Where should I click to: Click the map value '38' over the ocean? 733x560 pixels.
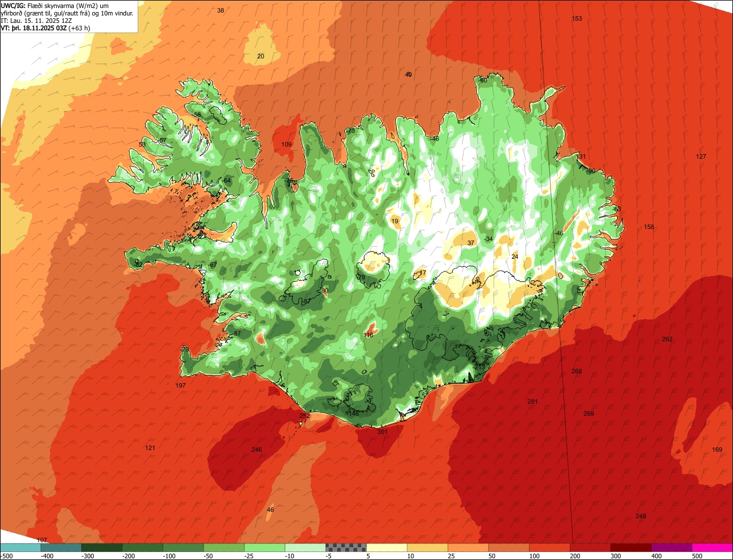[x=220, y=10]
